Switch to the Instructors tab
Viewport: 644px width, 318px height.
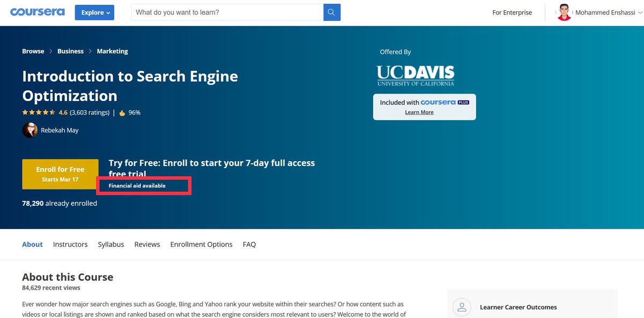tap(70, 244)
